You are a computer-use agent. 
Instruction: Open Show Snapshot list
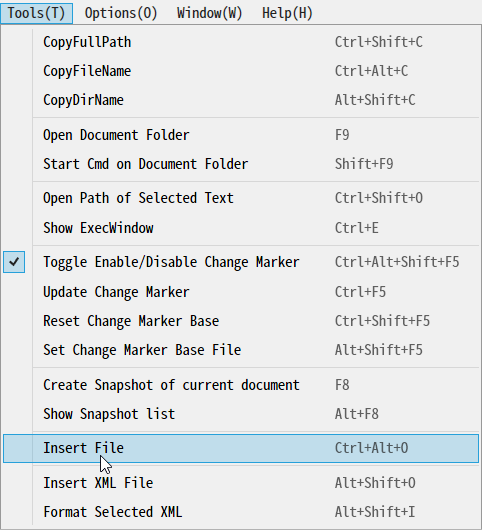tap(241, 414)
